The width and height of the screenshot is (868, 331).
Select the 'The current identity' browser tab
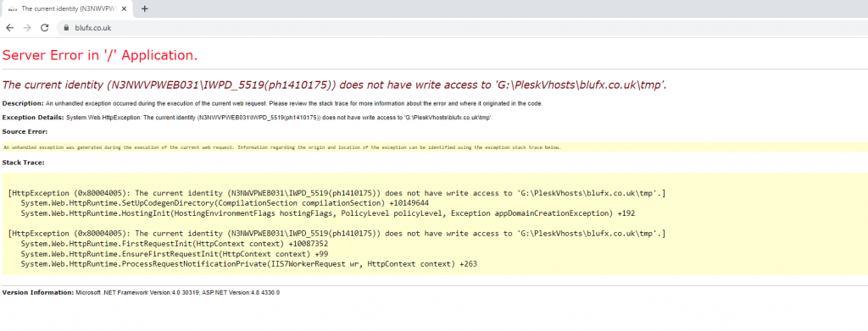point(66,8)
